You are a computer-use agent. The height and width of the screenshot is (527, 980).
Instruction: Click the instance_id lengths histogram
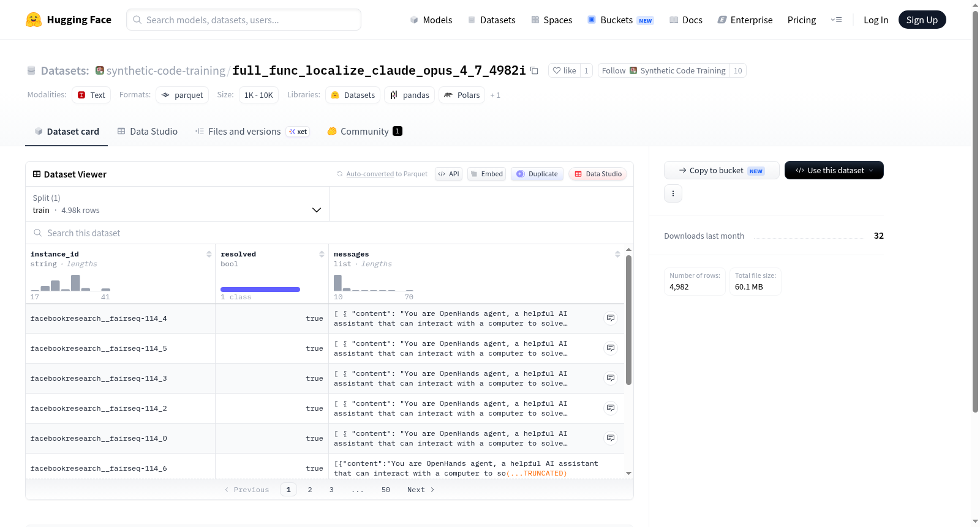[70, 282]
